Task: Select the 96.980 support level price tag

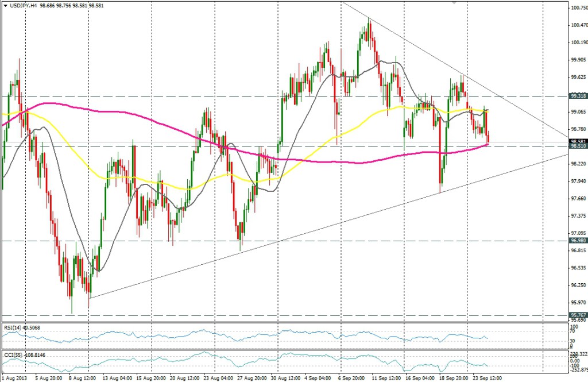Action: pyautogui.click(x=577, y=241)
